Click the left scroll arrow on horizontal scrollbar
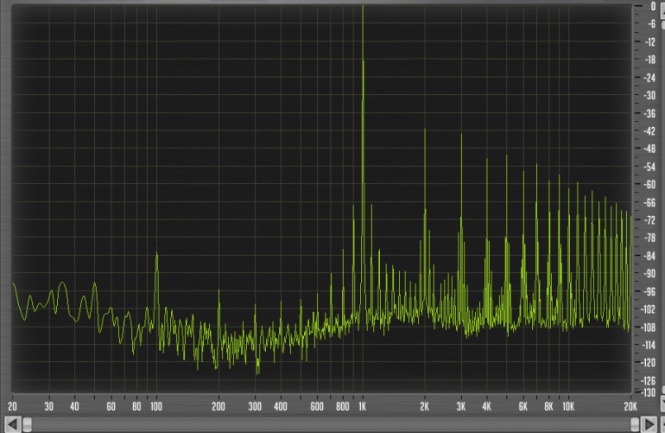 [11, 427]
